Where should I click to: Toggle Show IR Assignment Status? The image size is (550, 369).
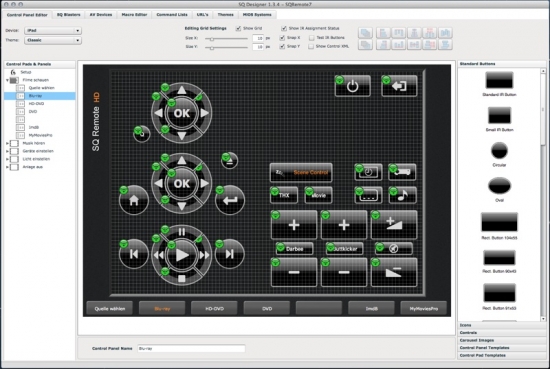284,28
